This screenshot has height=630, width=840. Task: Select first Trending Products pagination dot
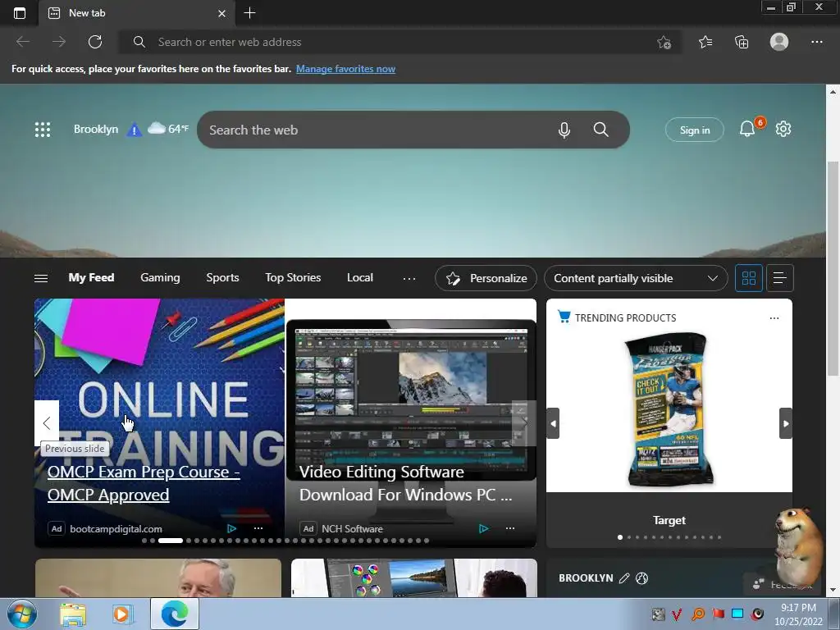620,537
